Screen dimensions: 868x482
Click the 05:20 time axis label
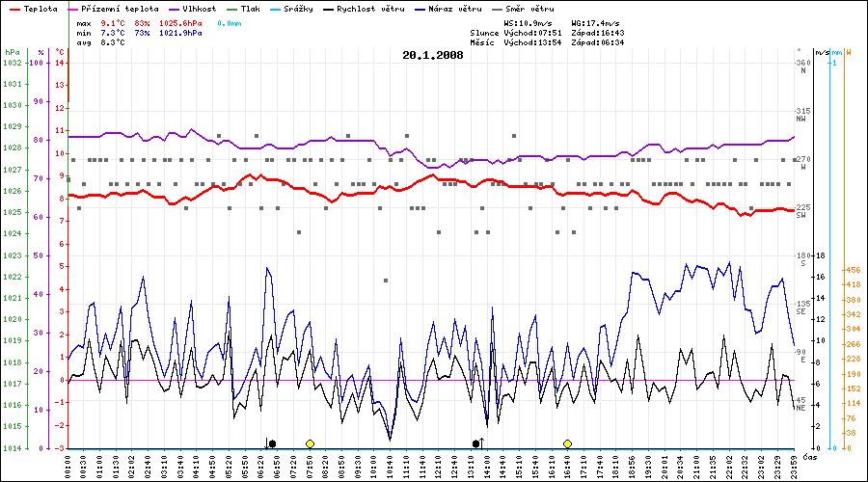coord(230,467)
